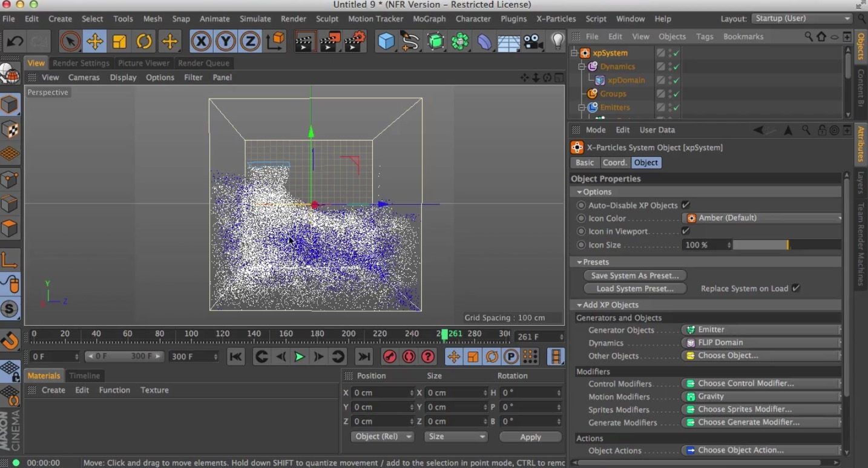Click the Undo arrow icon
The width and height of the screenshot is (868, 468).
[x=15, y=41]
